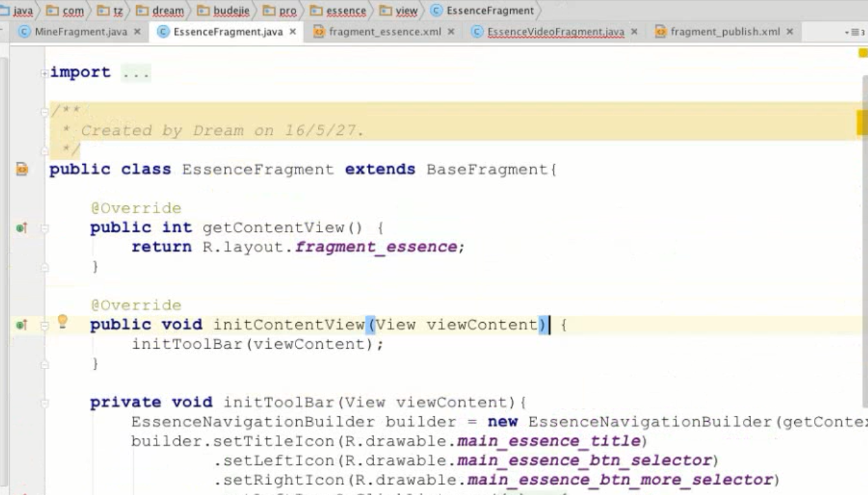Click 'Created by Dream on 16/5/27' comment
The height and width of the screenshot is (495, 868).
coord(222,131)
